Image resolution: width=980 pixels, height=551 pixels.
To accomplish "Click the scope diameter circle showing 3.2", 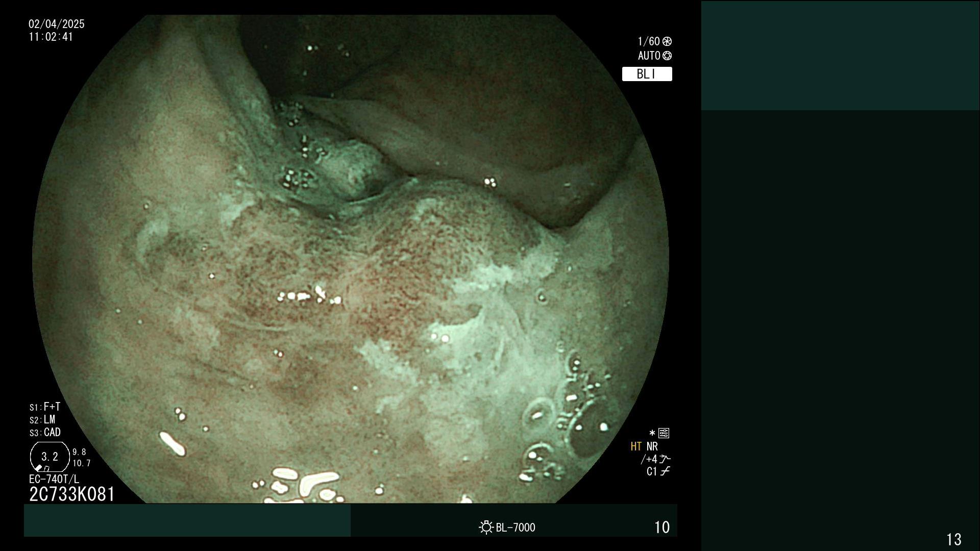I will [50, 457].
